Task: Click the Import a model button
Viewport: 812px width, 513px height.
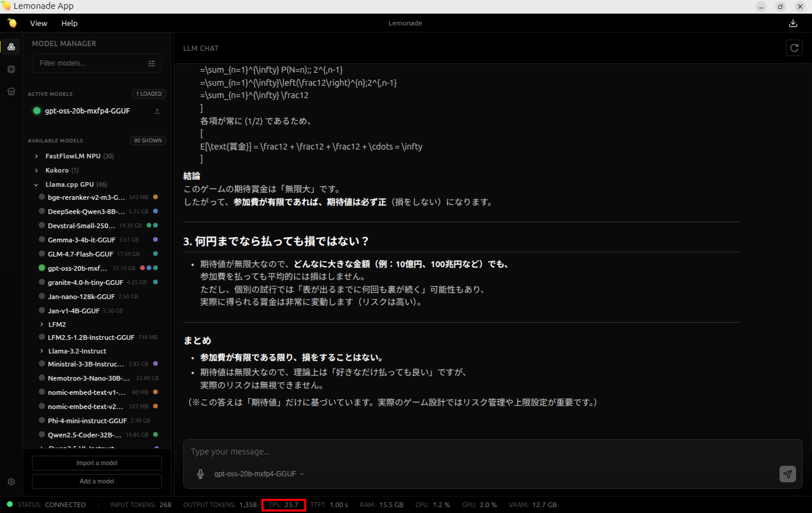Action: (x=96, y=463)
